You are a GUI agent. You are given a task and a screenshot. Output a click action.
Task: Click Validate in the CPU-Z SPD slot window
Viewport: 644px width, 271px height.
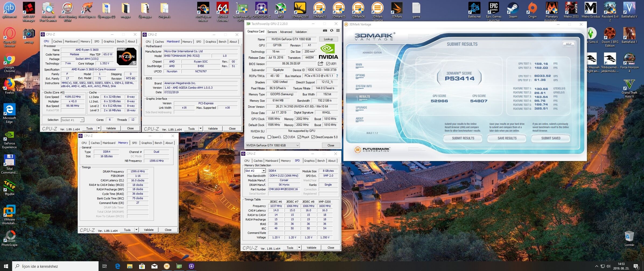click(311, 248)
